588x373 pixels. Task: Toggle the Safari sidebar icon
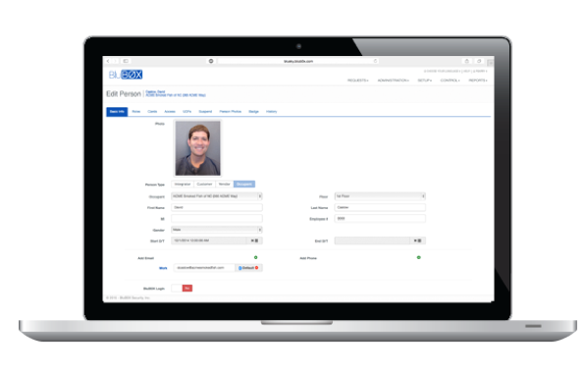126,61
